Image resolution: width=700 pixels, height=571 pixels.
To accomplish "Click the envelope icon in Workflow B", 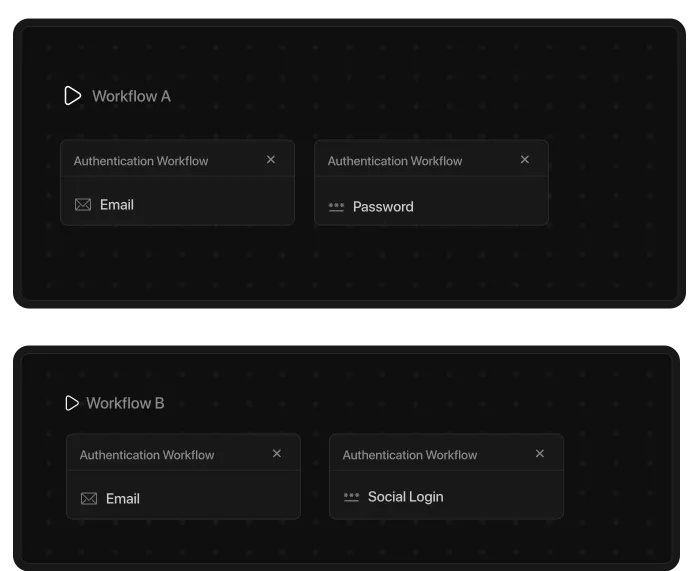I will pos(89,499).
